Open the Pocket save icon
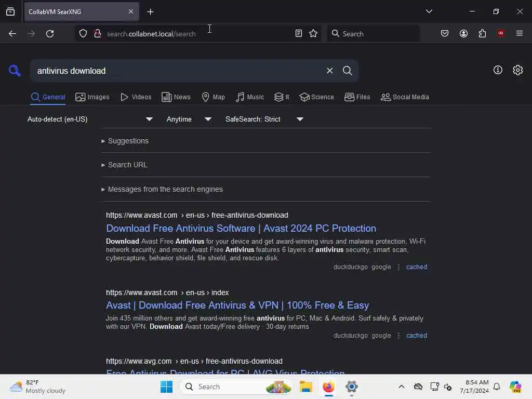Viewport: 532px width, 399px height. pos(445,33)
